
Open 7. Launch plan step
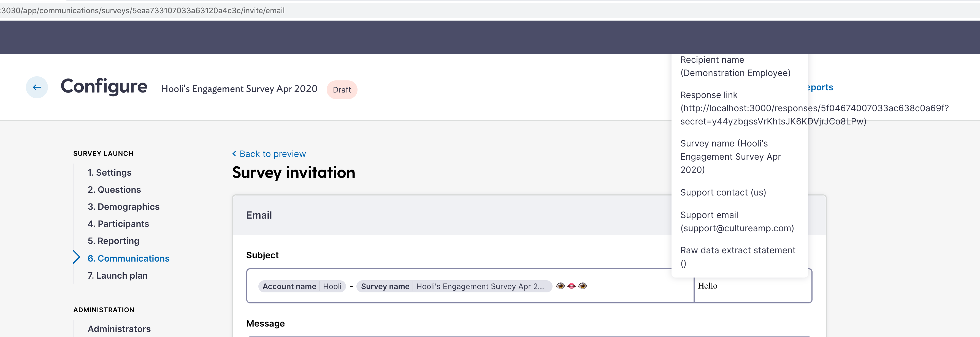tap(117, 276)
